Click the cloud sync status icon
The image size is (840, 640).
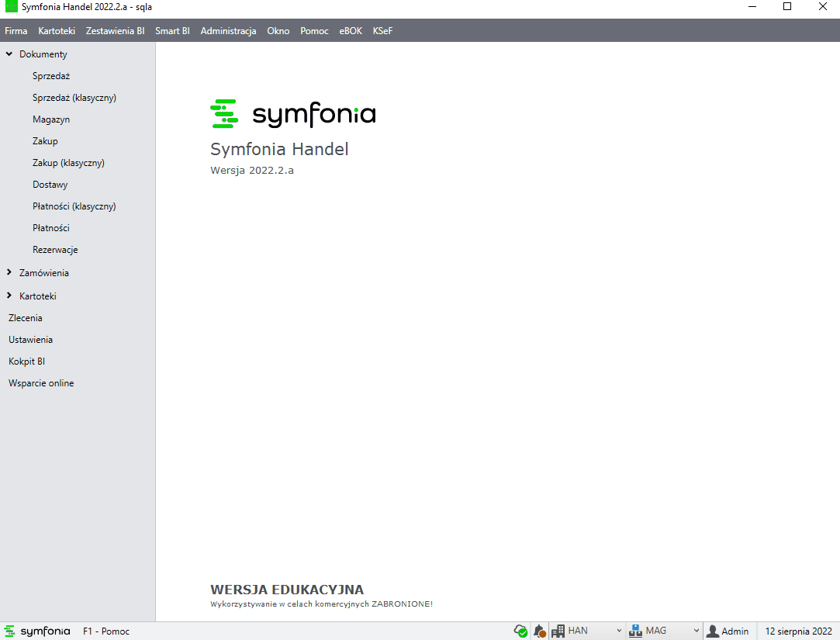521,631
